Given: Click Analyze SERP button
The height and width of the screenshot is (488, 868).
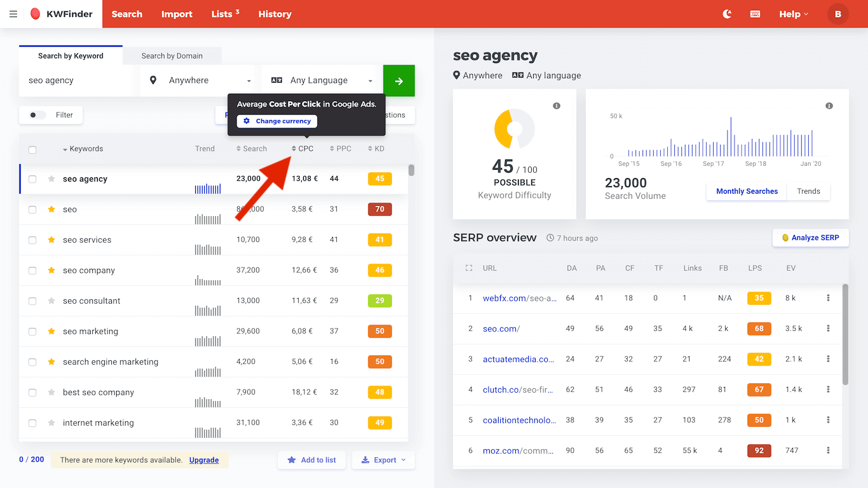Looking at the screenshot, I should click(x=811, y=238).
